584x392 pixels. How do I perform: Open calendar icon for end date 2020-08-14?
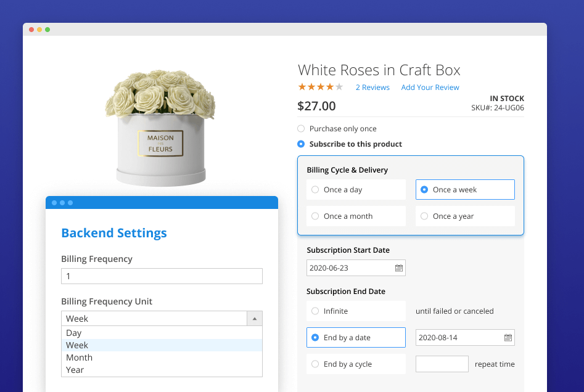point(508,338)
